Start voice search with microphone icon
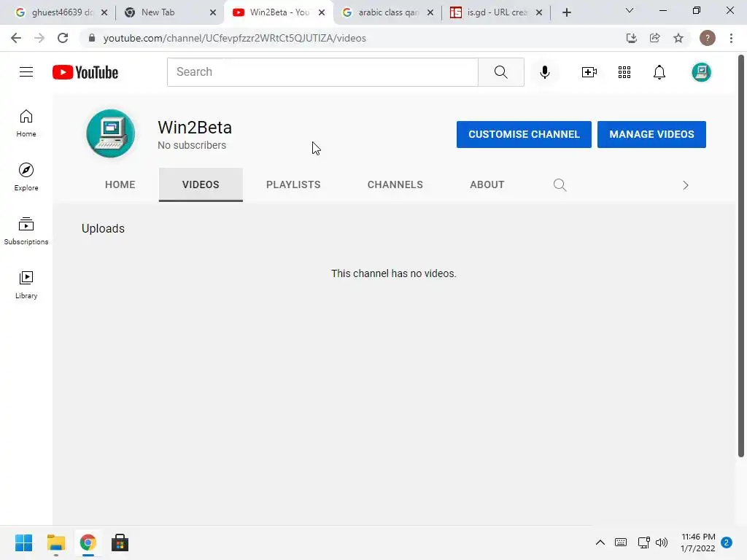Viewport: 747px width, 560px height. (x=544, y=72)
